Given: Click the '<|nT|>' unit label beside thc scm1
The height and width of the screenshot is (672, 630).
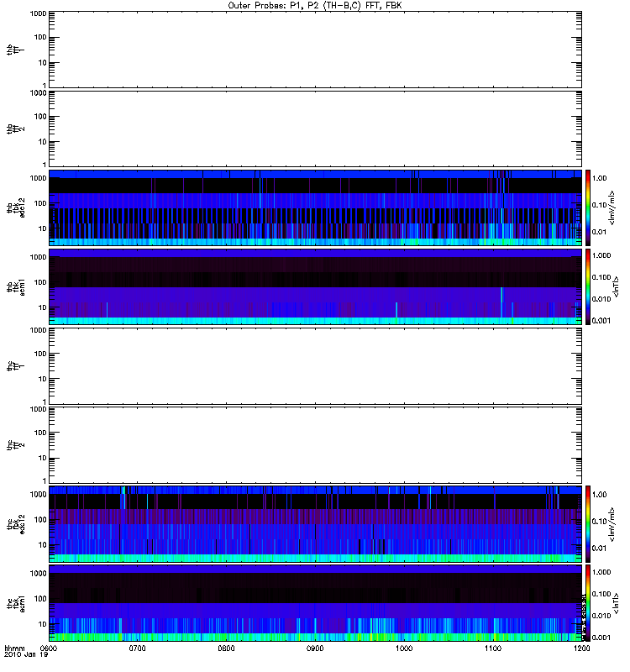Looking at the screenshot, I should point(617,603).
